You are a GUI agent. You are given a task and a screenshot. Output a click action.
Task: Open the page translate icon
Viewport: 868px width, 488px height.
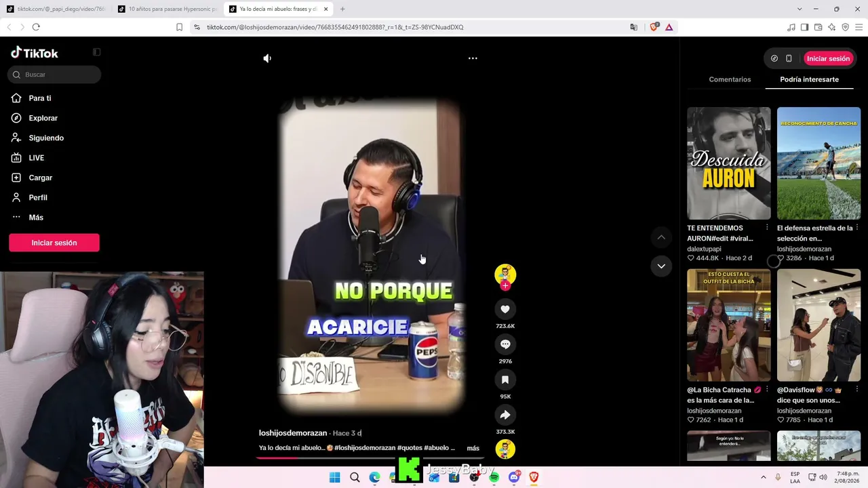[633, 27]
